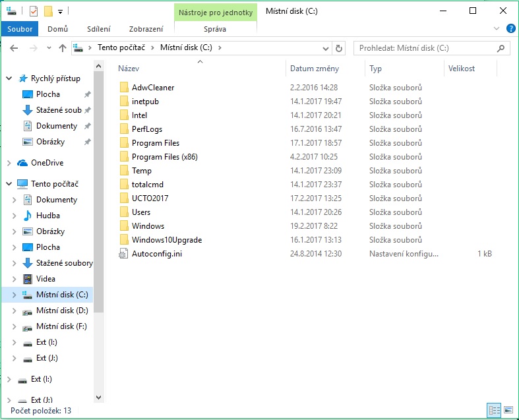Click the New folder quick access icon

pos(48,11)
